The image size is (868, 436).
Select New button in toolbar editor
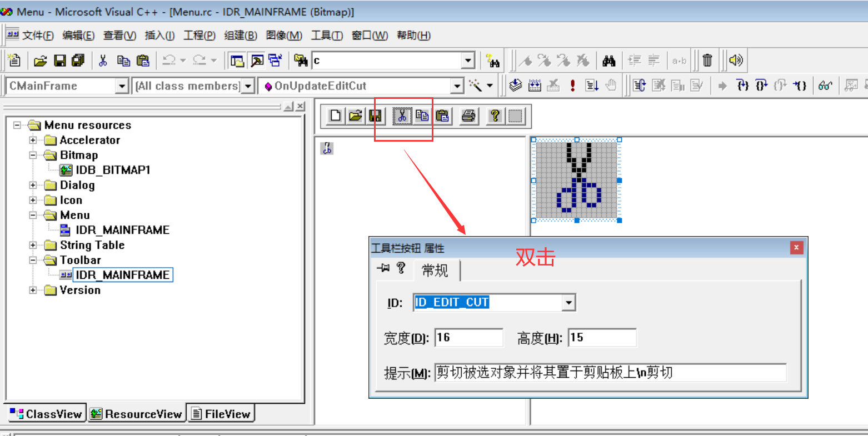pos(336,116)
